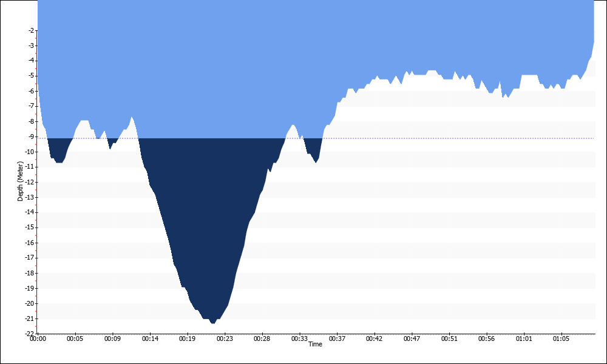
Task: Select the 00:14 time axis label
Action: (150, 339)
